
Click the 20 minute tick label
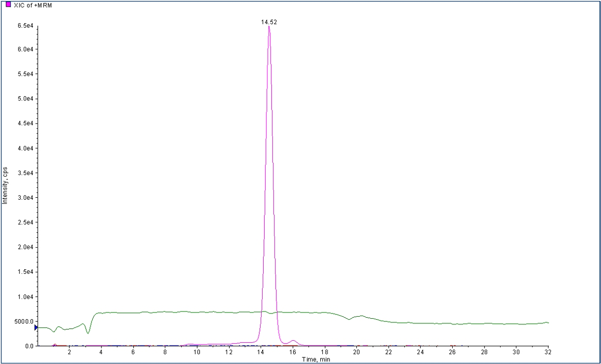(356, 352)
